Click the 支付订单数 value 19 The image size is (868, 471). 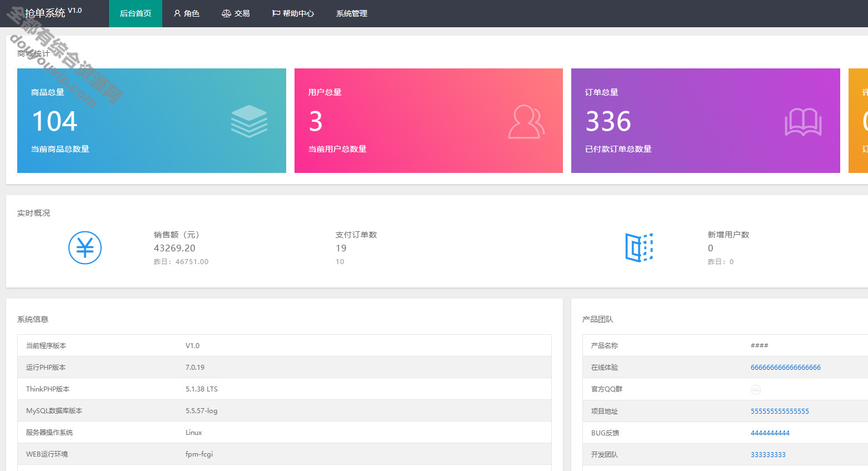coord(341,248)
